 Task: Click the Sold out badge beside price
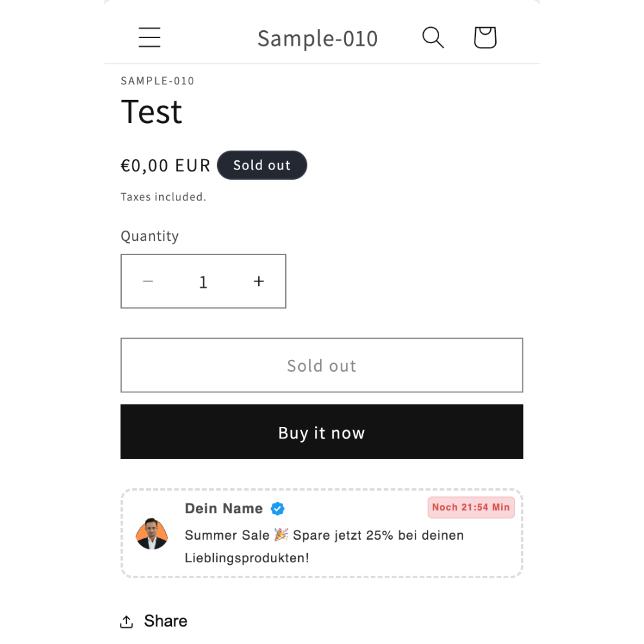click(262, 165)
